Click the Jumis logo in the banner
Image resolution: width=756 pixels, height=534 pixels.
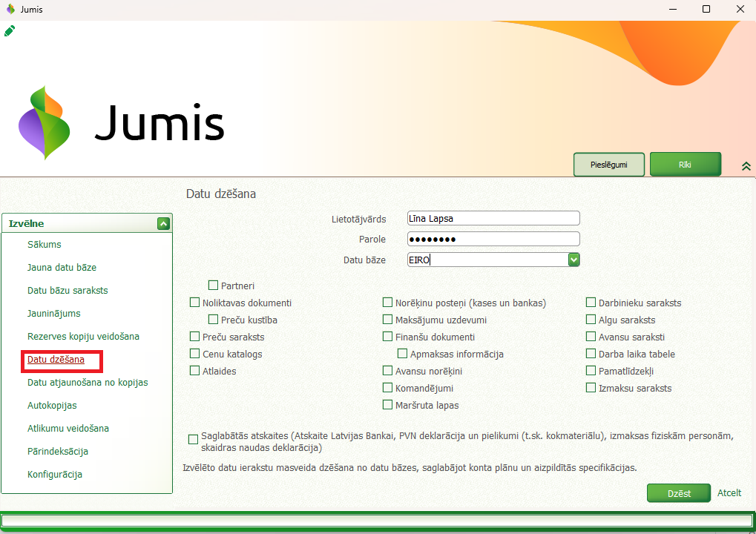[x=121, y=123]
